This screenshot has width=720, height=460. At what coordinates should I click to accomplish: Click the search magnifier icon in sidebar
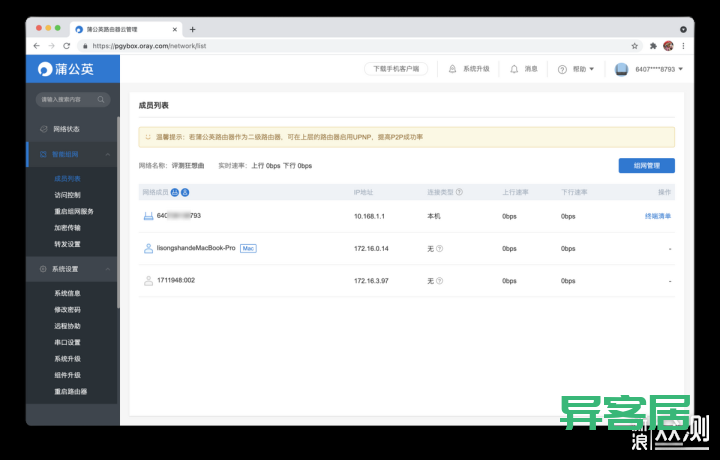[101, 99]
